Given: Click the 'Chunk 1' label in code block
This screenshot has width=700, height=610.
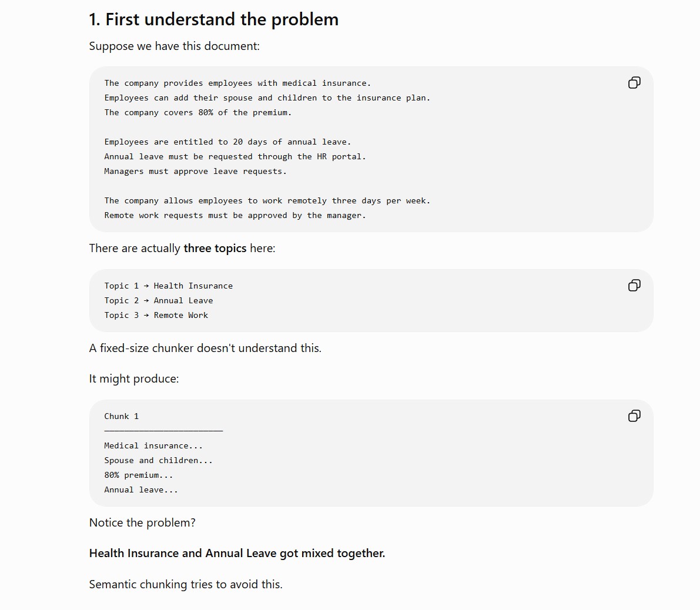Looking at the screenshot, I should [122, 417].
